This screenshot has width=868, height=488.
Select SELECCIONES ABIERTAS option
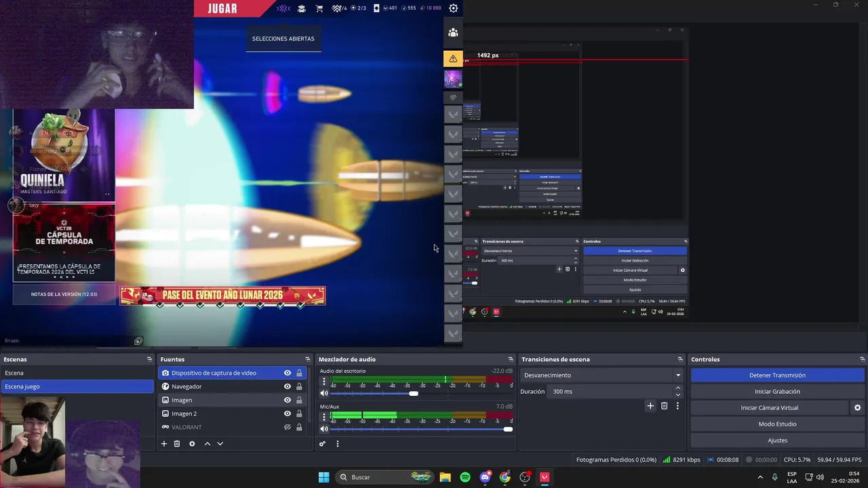283,39
